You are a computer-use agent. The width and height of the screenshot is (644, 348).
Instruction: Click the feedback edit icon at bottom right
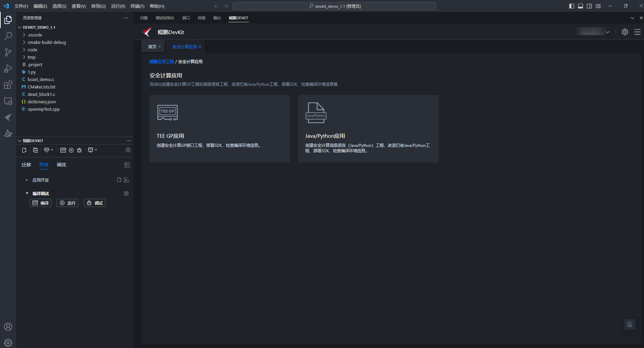pos(630,324)
